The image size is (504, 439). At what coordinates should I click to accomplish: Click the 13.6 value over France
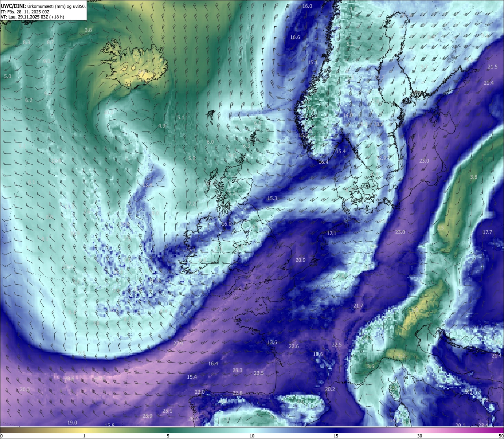click(272, 343)
